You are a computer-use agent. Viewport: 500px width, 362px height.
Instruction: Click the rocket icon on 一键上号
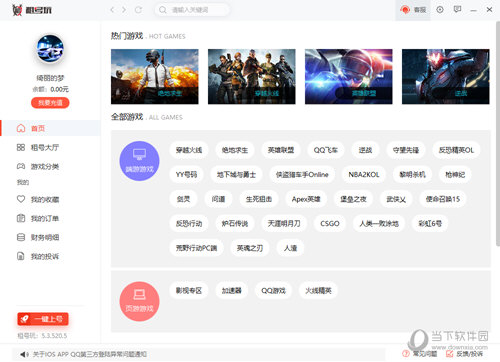(x=24, y=319)
